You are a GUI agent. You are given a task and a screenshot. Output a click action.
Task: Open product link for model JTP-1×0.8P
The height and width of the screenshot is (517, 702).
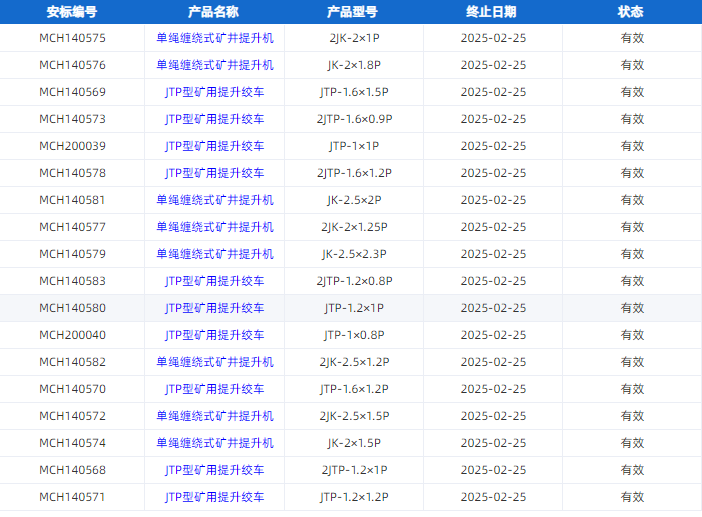pos(214,335)
